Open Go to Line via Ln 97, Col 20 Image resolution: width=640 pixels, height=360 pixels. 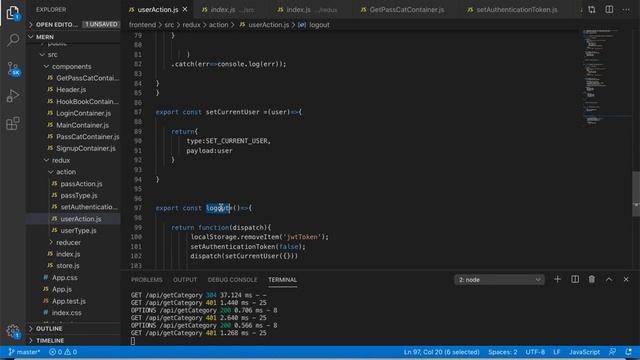[x=441, y=352]
